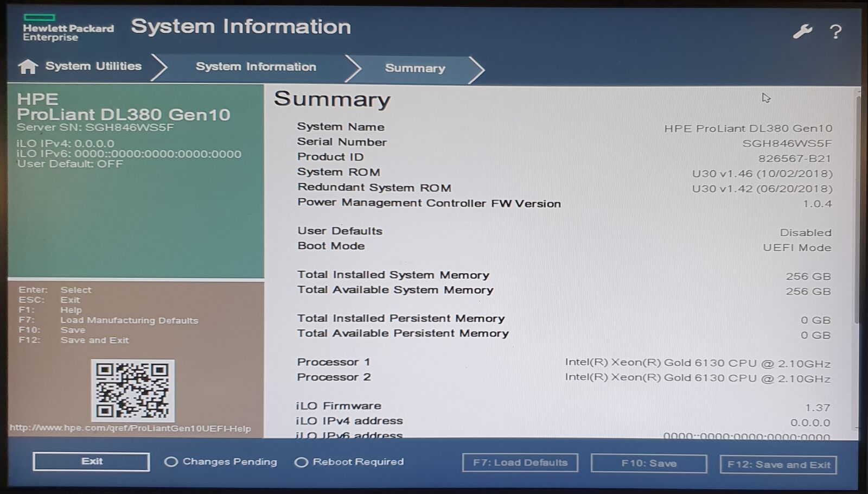Click the Enter: Select key hint
868x494 pixels.
[55, 290]
